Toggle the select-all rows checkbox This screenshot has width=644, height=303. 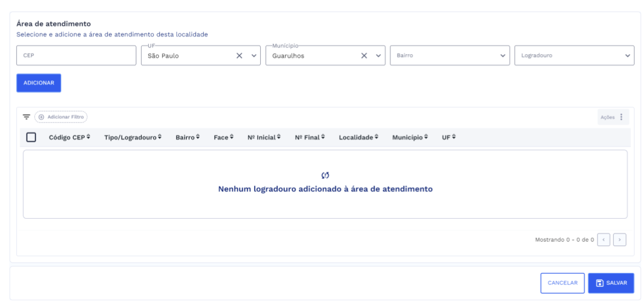coord(31,137)
